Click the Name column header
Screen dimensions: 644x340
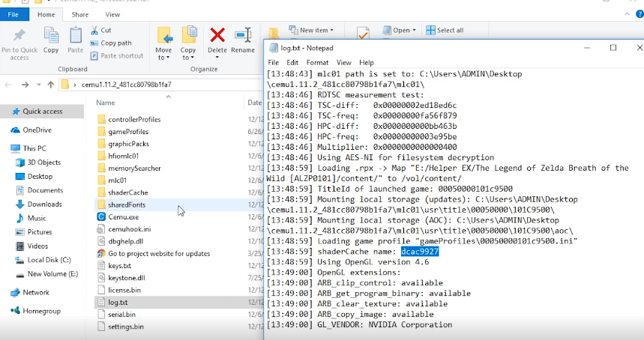pos(106,103)
